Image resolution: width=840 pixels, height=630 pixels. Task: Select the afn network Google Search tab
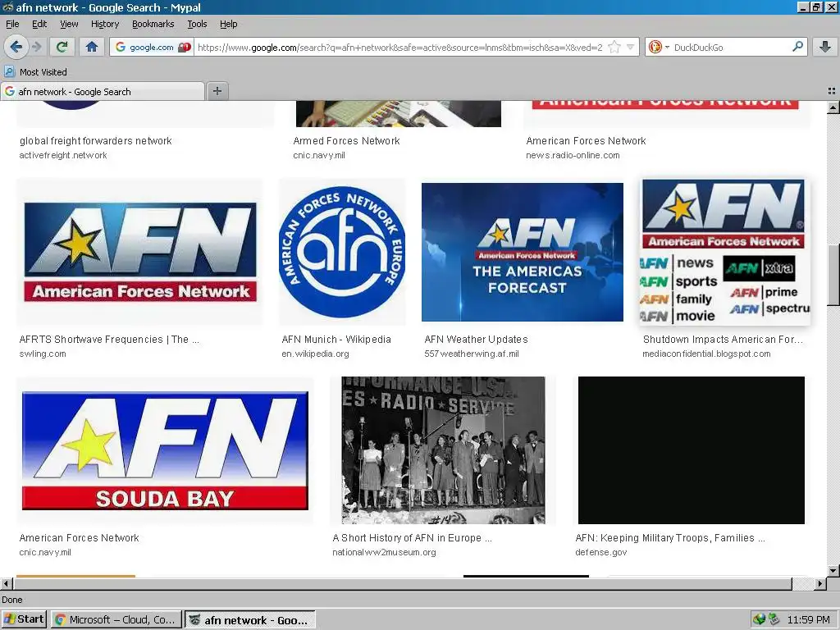103,92
